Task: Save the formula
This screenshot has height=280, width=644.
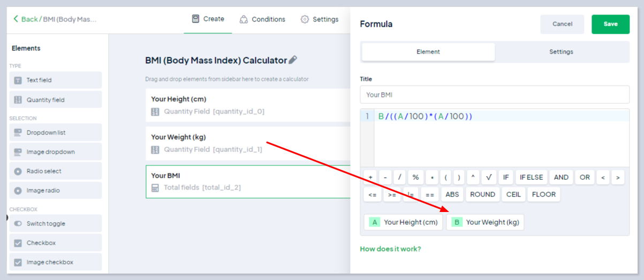Action: (x=610, y=24)
